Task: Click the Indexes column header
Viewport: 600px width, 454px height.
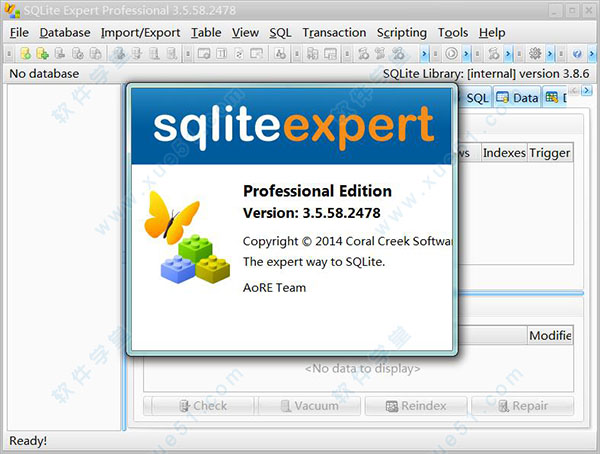Action: [x=504, y=153]
